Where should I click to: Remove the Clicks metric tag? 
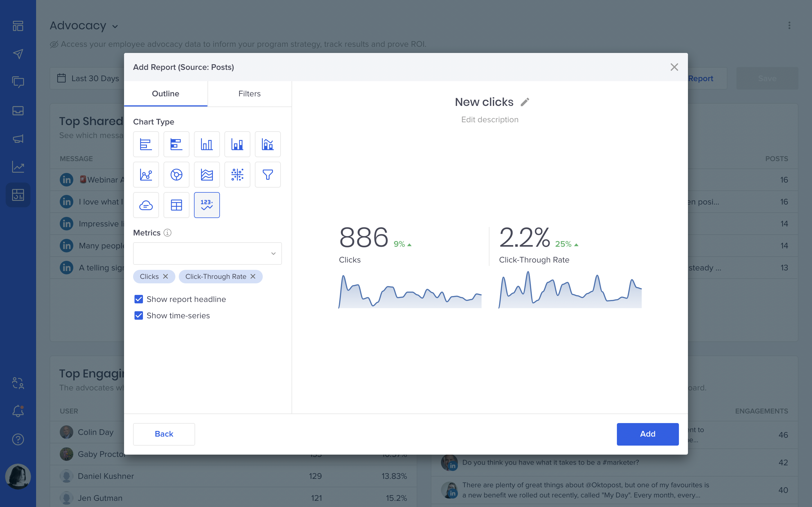click(x=166, y=276)
